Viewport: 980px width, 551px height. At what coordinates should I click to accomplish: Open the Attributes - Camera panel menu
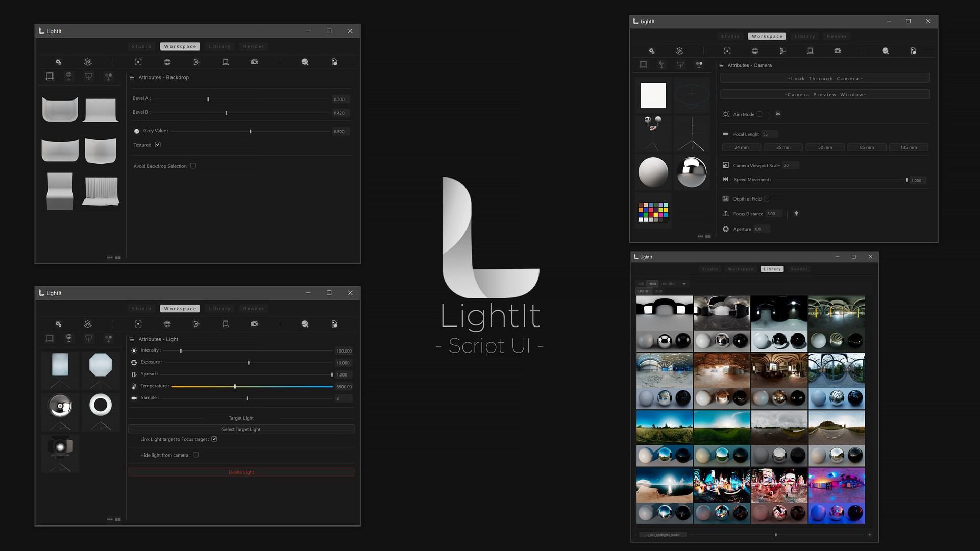click(721, 65)
